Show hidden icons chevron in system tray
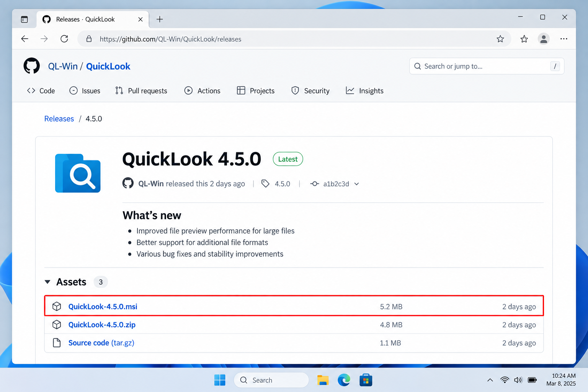 490,380
